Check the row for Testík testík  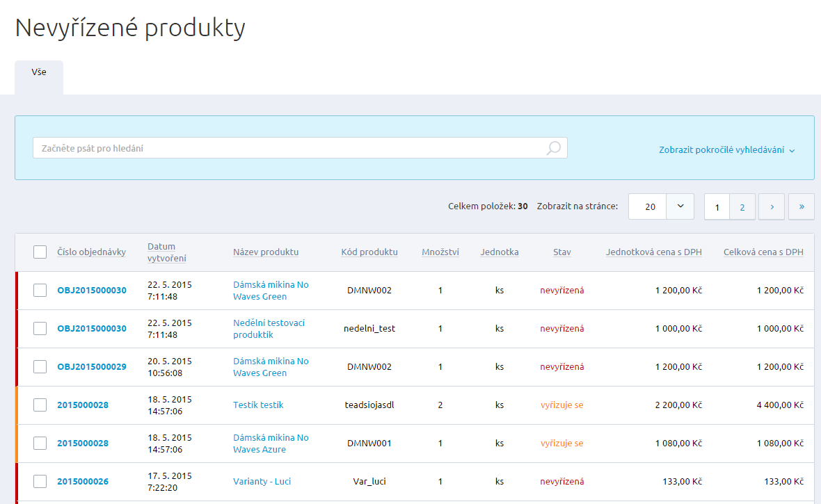coord(40,405)
